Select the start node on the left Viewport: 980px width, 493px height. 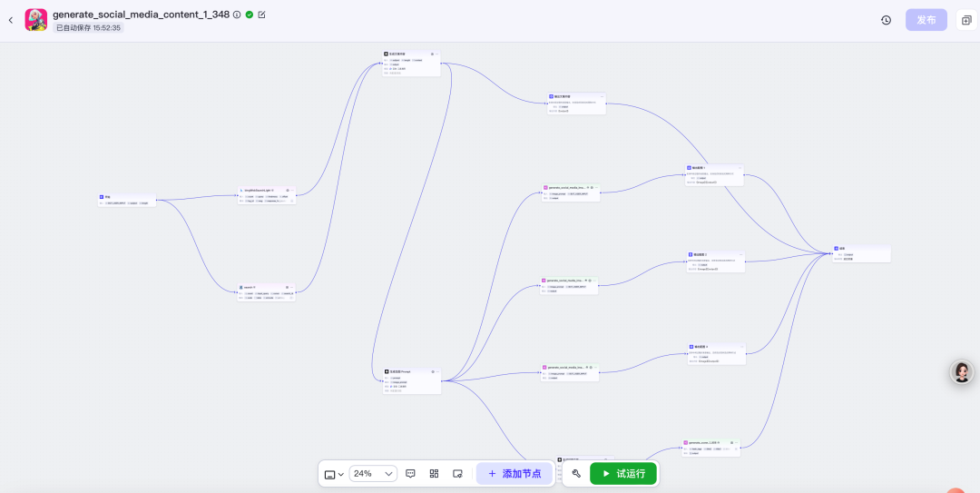coord(127,200)
